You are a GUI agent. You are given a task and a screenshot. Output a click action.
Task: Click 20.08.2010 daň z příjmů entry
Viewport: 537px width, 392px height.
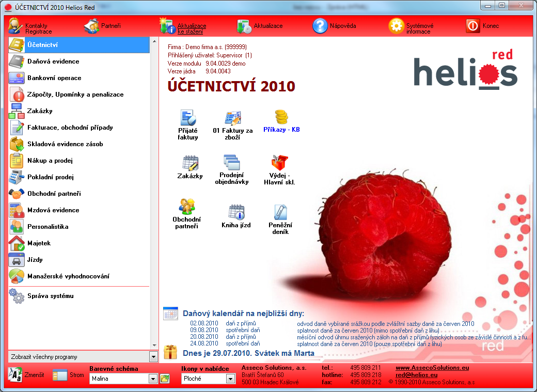coord(360,337)
